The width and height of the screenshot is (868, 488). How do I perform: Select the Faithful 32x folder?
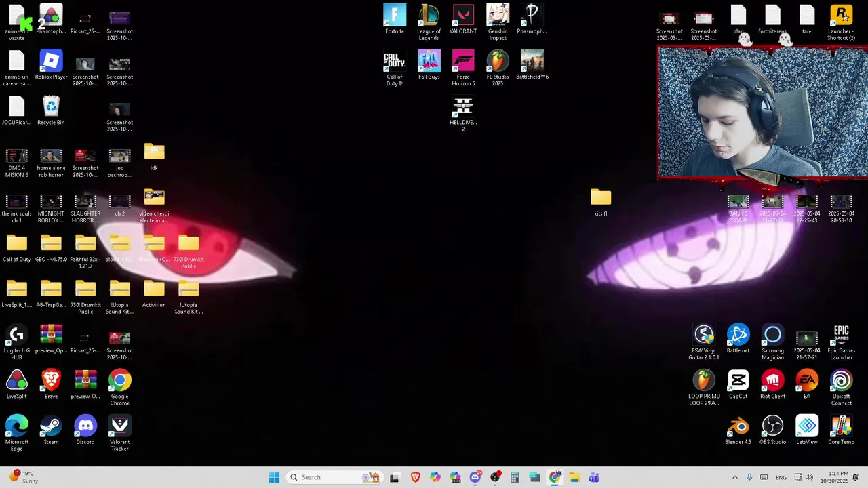click(85, 251)
